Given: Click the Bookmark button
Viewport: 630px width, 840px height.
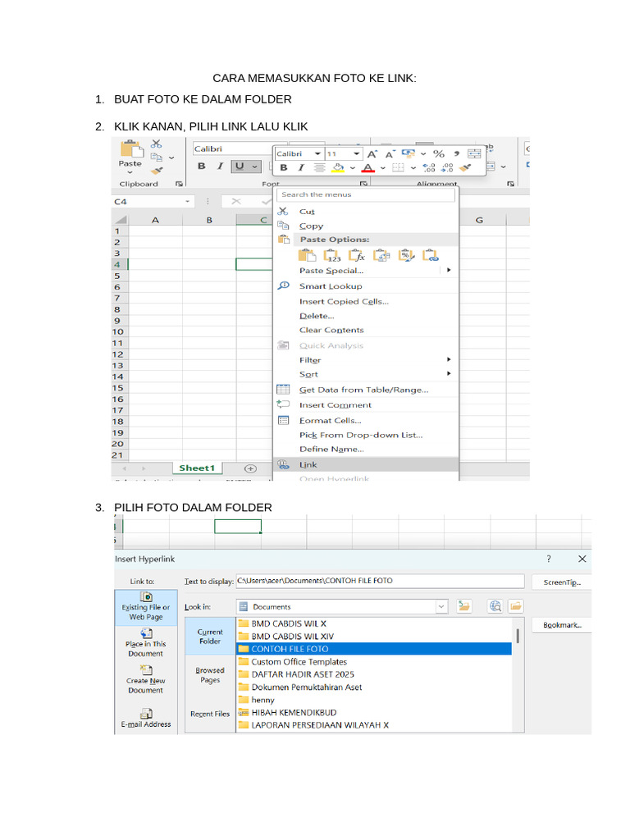Looking at the screenshot, I should pos(562,625).
